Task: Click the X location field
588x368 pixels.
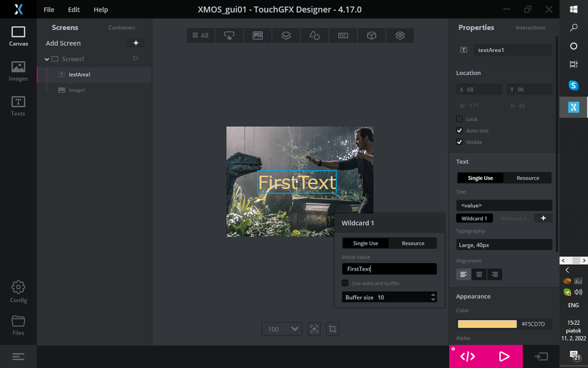Action: click(479, 90)
